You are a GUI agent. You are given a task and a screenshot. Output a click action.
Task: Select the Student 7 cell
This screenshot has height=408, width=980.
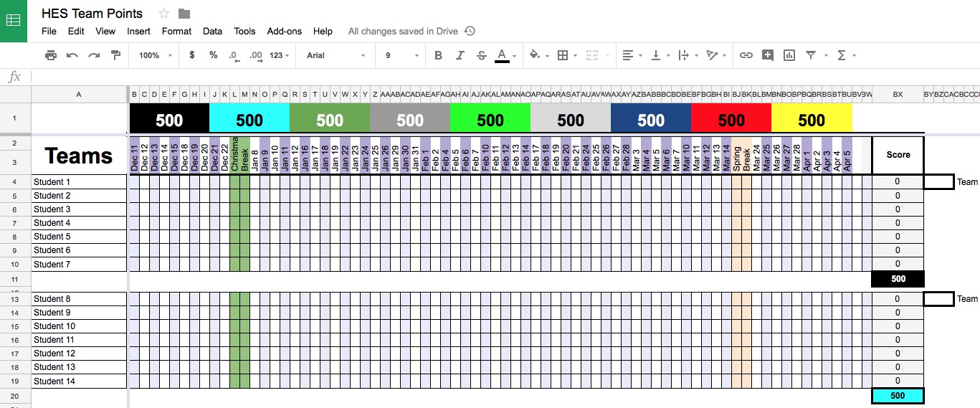79,265
